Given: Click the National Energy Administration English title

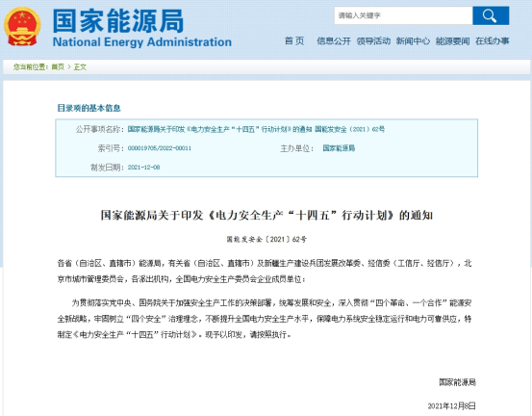Looking at the screenshot, I should click(x=142, y=42).
